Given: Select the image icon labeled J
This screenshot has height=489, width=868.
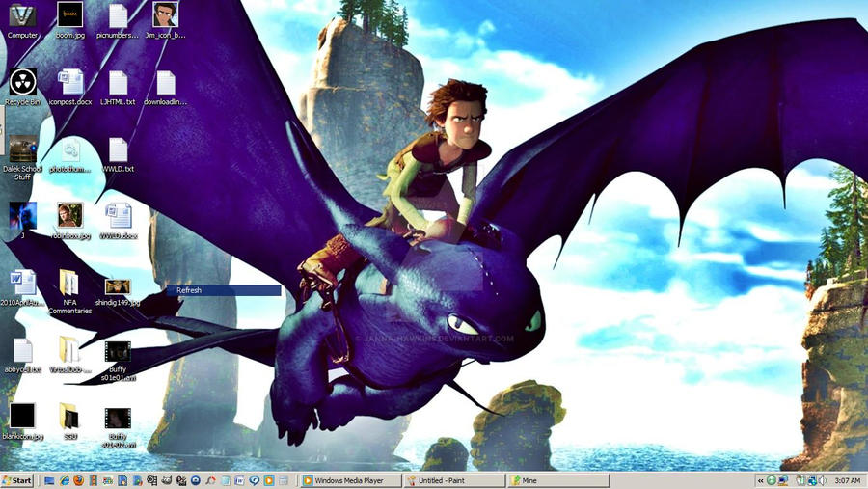Looking at the screenshot, I should 23,221.
